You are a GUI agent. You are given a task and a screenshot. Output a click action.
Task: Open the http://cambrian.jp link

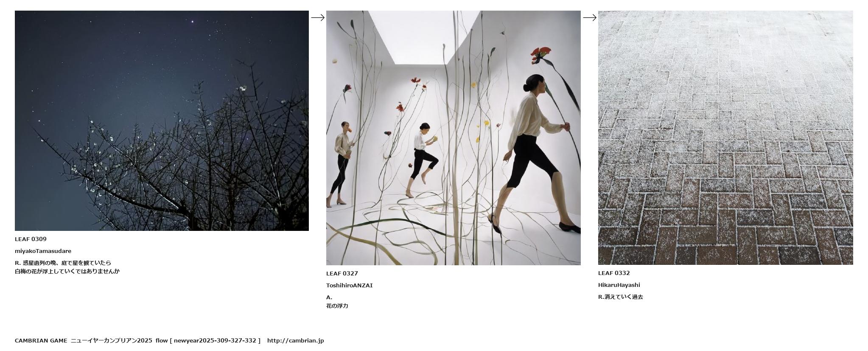pos(295,340)
